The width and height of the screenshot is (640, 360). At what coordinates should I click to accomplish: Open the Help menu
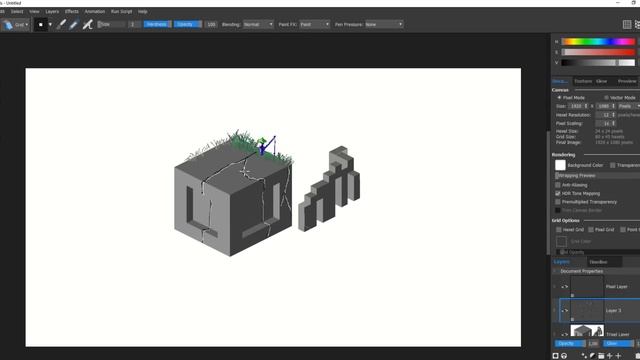pyautogui.click(x=142, y=11)
